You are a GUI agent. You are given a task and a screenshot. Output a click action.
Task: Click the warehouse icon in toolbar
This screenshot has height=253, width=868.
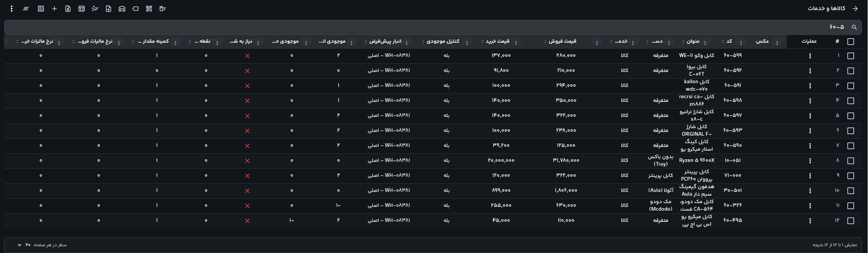point(122,9)
